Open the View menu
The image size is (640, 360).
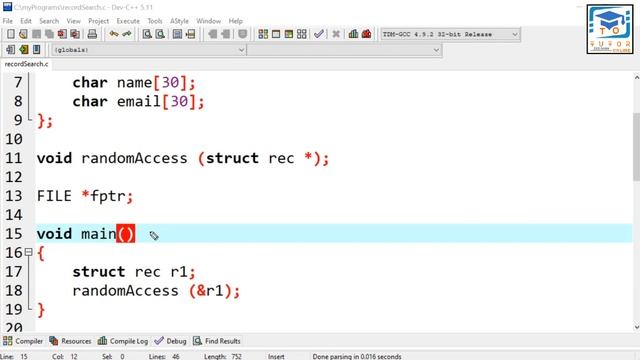coord(73,21)
